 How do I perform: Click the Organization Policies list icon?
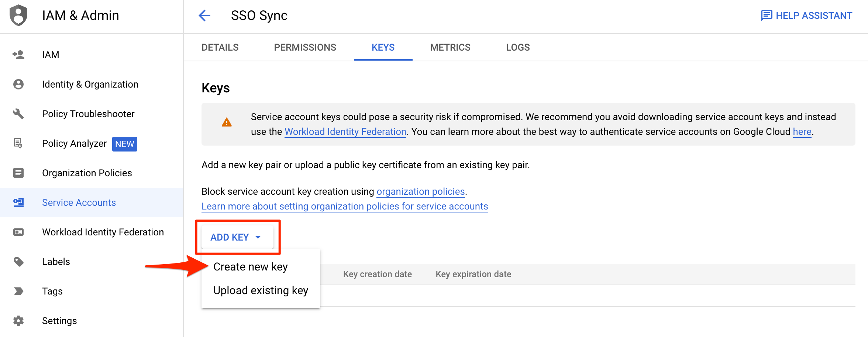point(18,173)
